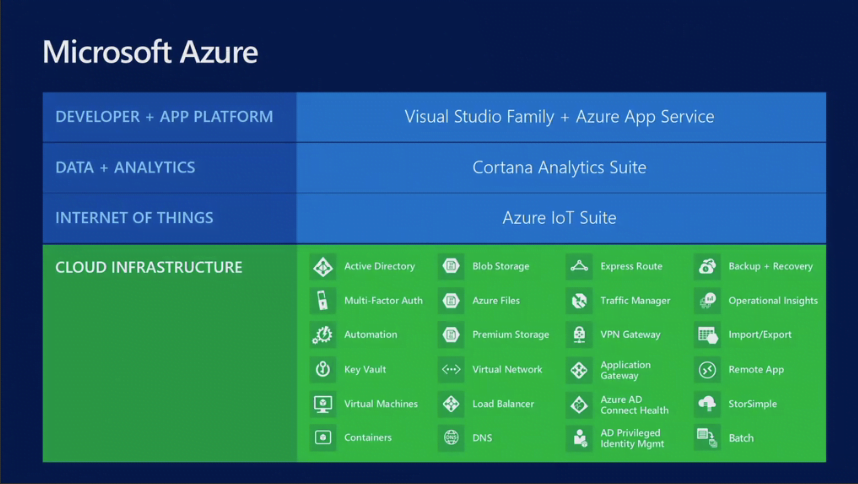858x484 pixels.
Task: Click the Import/Export icon
Action: [x=707, y=335]
